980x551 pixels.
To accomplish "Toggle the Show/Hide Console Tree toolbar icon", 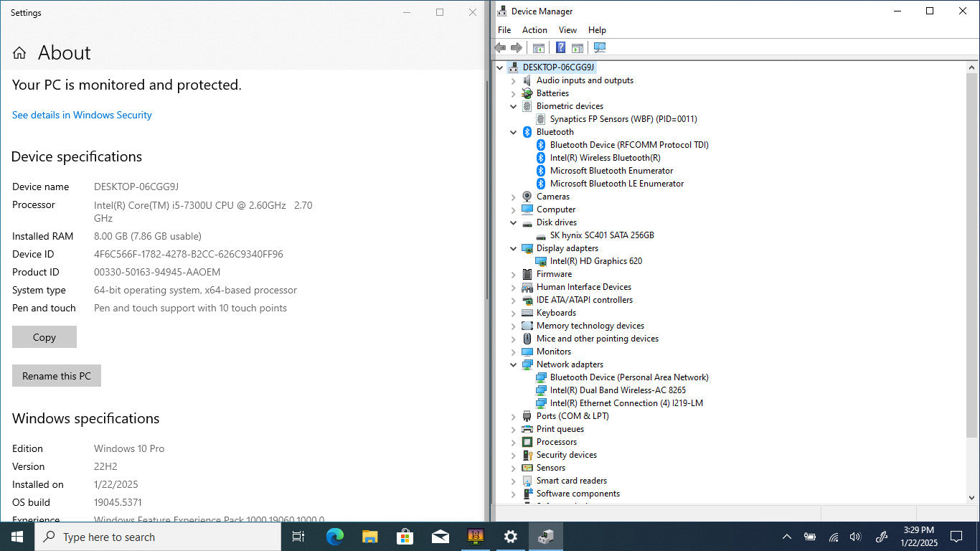I will click(538, 48).
